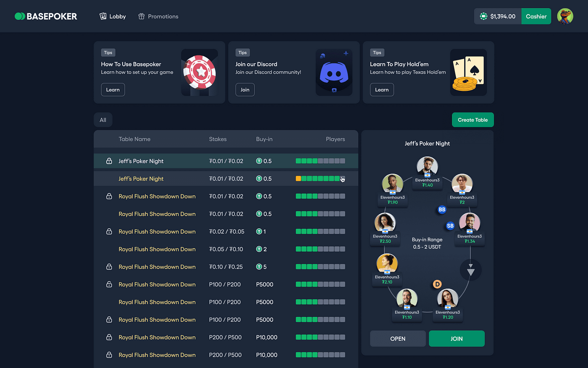The image size is (588, 368).
Task: Select yellow Jeff's Poker Night table name
Action: [141, 179]
